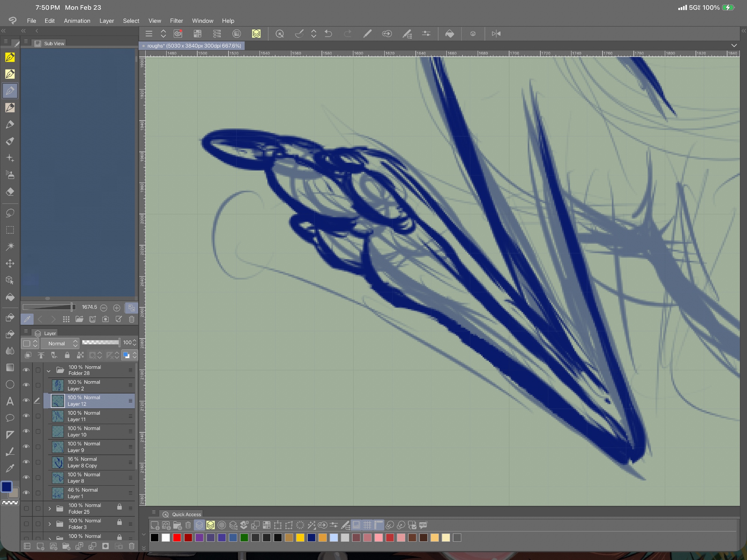Viewport: 747px width, 560px height.
Task: Select the Eyedropper tool
Action: click(10, 468)
